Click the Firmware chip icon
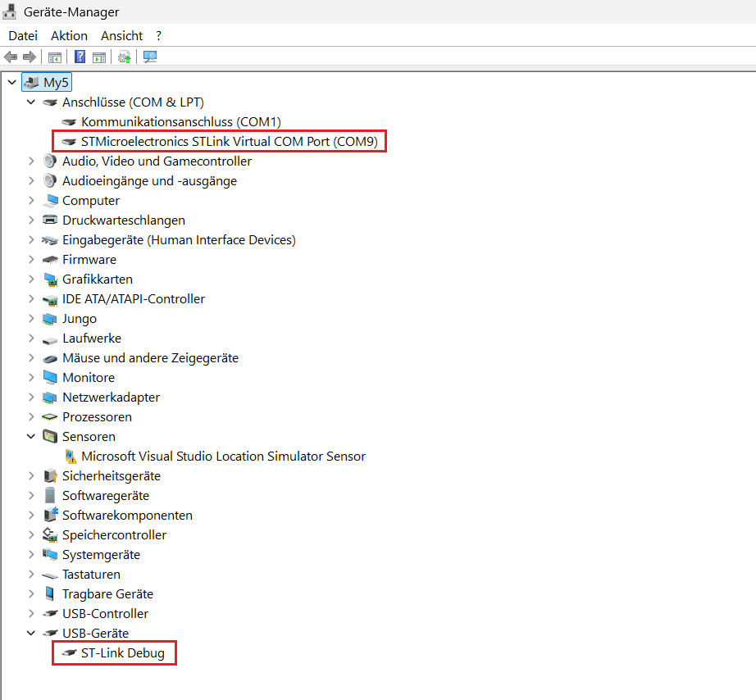This screenshot has width=756, height=700. (50, 259)
